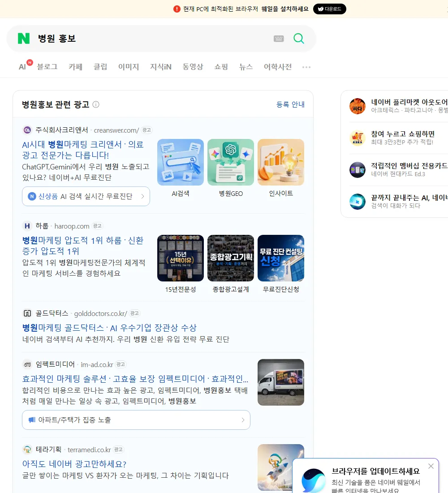Click the 참여 누르고 쇼핑하면 headline
This screenshot has height=493, width=448.
[403, 134]
